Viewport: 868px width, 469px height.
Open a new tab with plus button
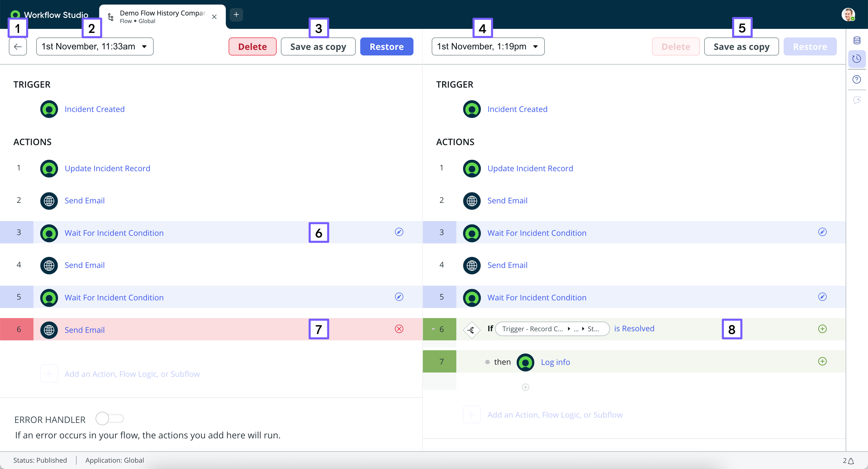[236, 14]
